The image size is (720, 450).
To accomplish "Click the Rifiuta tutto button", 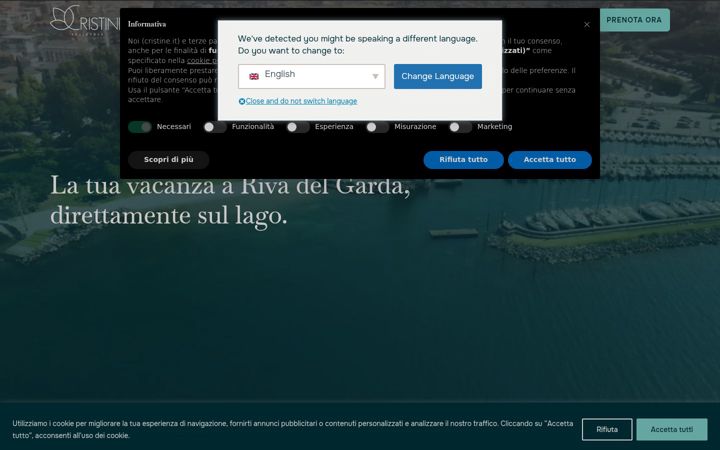I will coord(463,160).
